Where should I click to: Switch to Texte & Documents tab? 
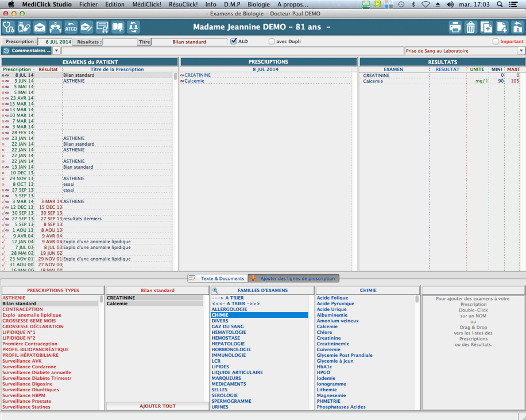[217, 278]
